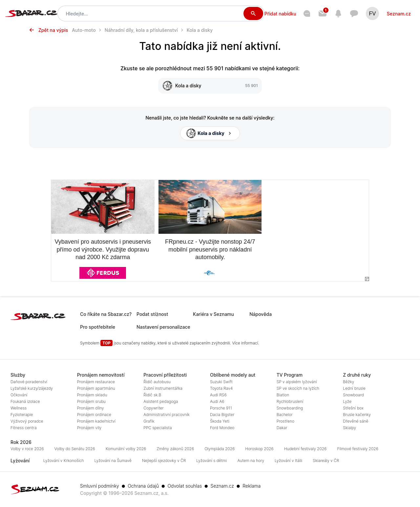
Task: Click the ad choices icon in banner corner
Action: click(367, 279)
